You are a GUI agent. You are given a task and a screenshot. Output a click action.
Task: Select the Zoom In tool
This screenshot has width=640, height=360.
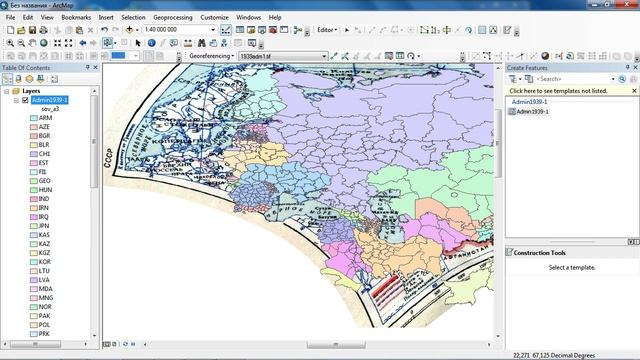(10, 43)
